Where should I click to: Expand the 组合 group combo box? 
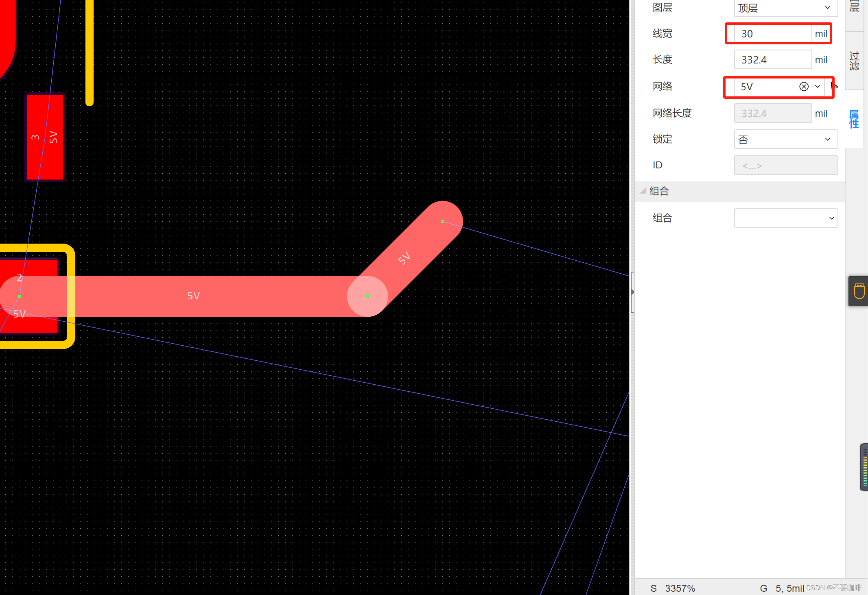coord(785,218)
